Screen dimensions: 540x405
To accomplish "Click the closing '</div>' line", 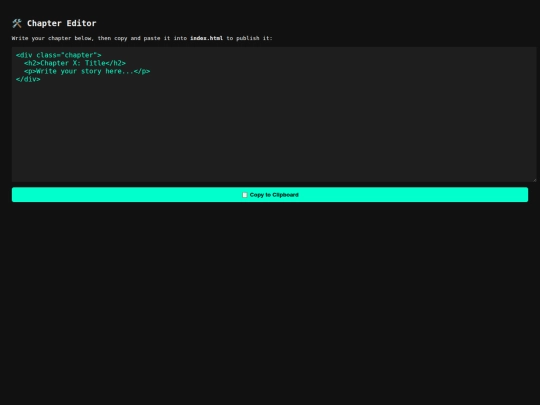I will (x=28, y=79).
